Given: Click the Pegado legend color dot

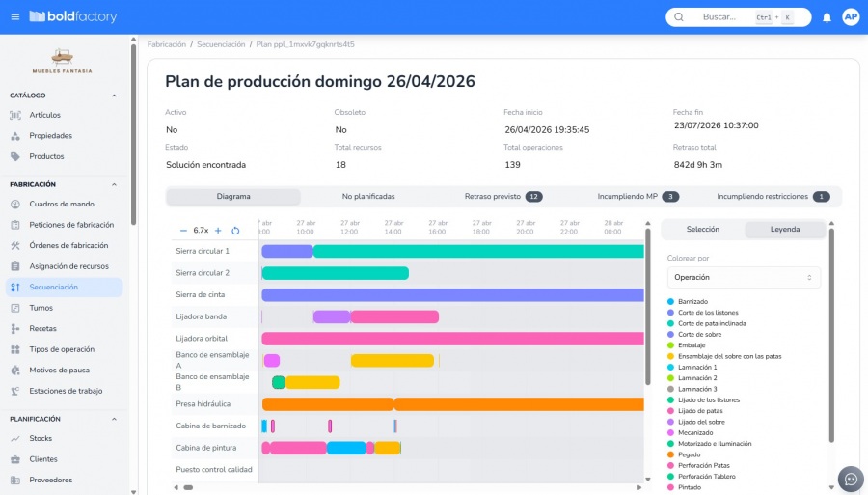Looking at the screenshot, I should click(670, 455).
